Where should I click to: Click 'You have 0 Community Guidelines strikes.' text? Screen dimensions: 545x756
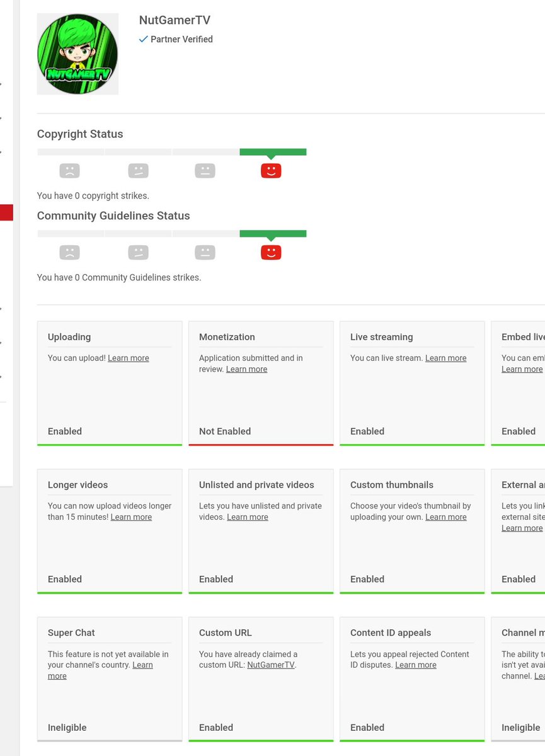(x=119, y=278)
